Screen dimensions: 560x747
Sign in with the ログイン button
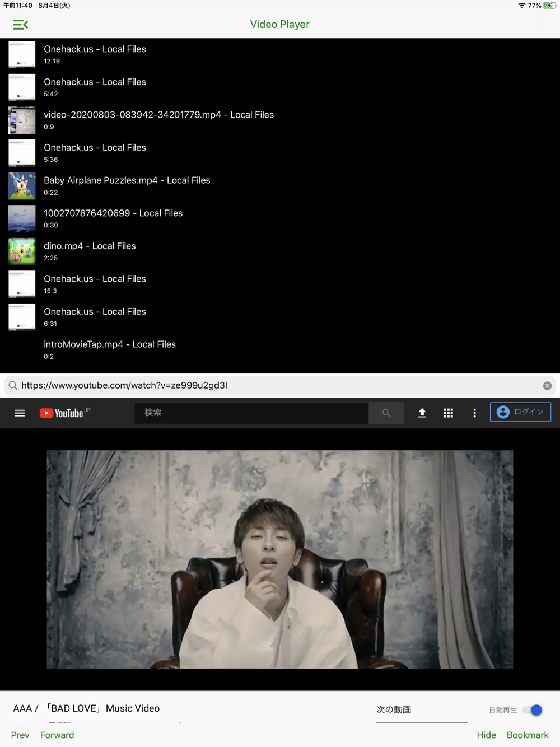tap(520, 412)
